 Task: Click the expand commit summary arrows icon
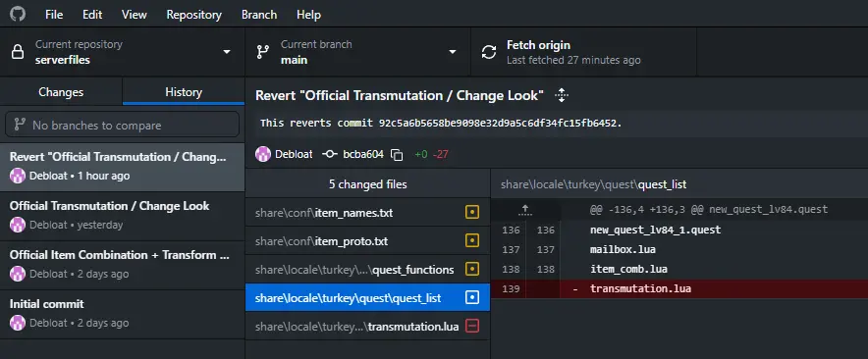[x=562, y=95]
